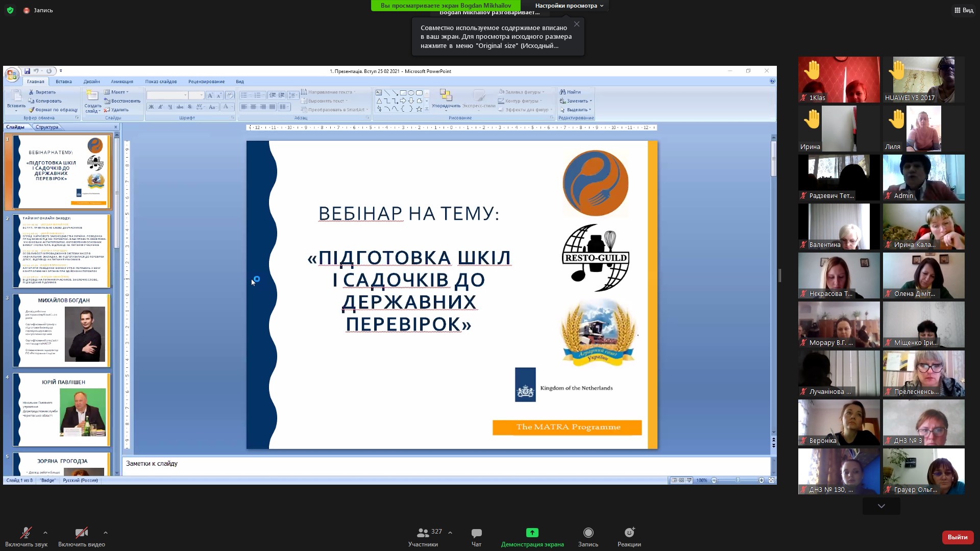Select the star shape in shapes gallery
The height and width of the screenshot is (551, 980).
(419, 109)
